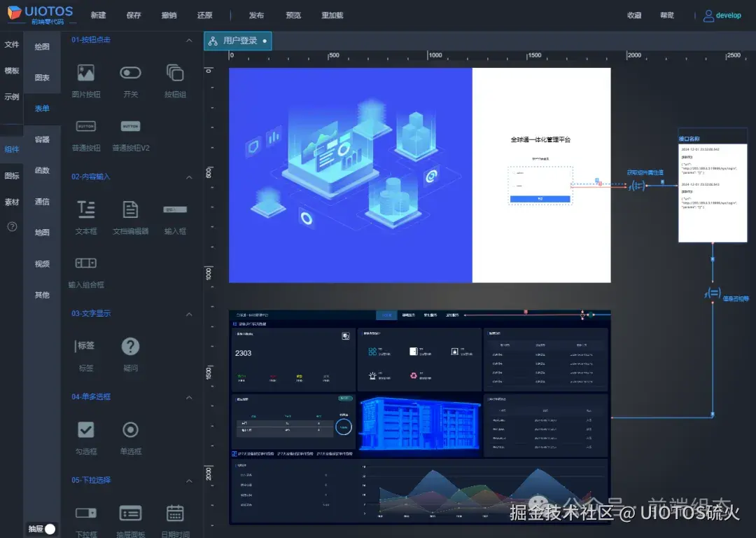This screenshot has height=538, width=756.
Task: Click the 收藏 favorites star icon
Action: (633, 15)
